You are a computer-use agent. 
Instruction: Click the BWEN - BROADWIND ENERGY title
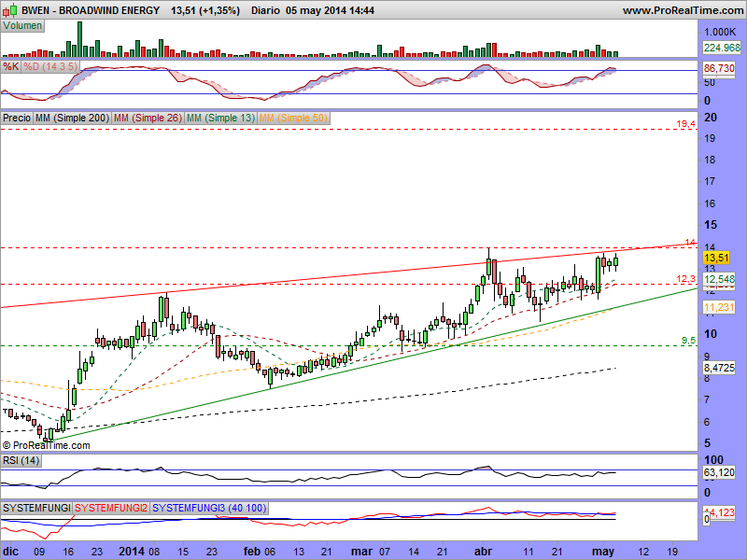(x=91, y=10)
